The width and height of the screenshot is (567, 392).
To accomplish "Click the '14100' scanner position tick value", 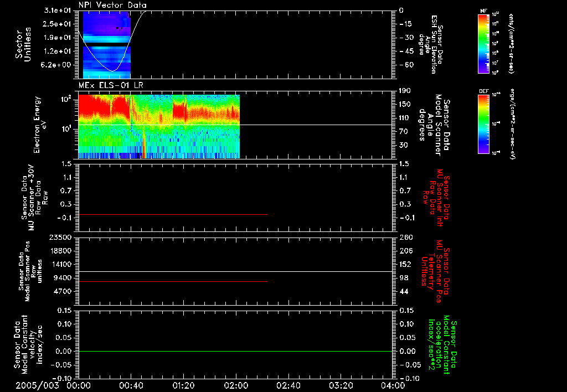I will 60,264.
